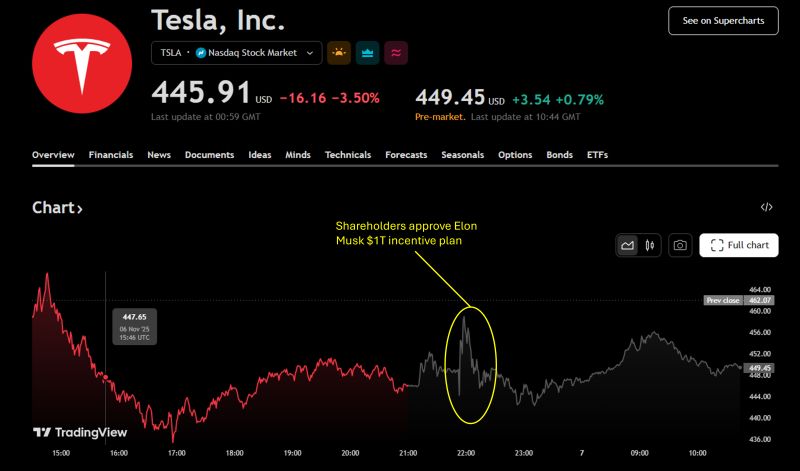Select the Options tab
Viewport: 800px width, 471px height.
pos(515,155)
